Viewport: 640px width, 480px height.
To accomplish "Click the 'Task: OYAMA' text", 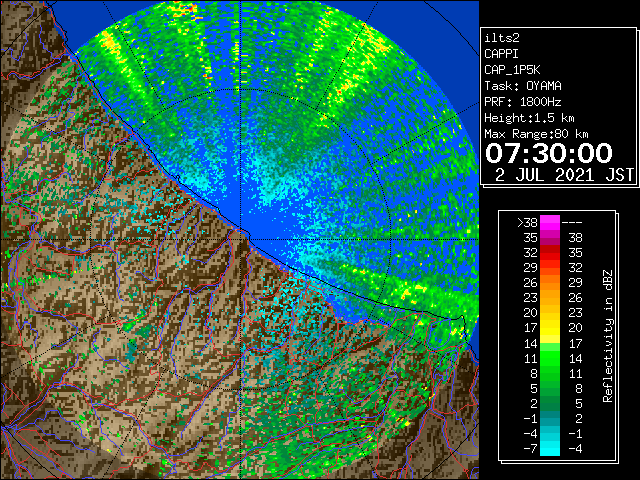I will click(522, 86).
